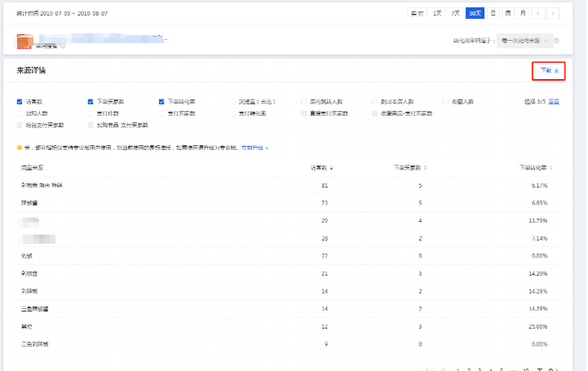Click the yellow notice icon

click(20, 148)
